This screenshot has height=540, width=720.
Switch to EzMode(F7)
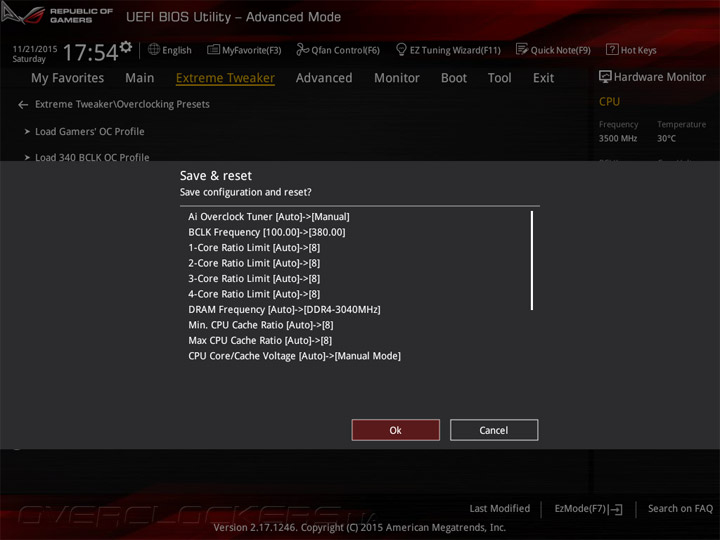588,509
